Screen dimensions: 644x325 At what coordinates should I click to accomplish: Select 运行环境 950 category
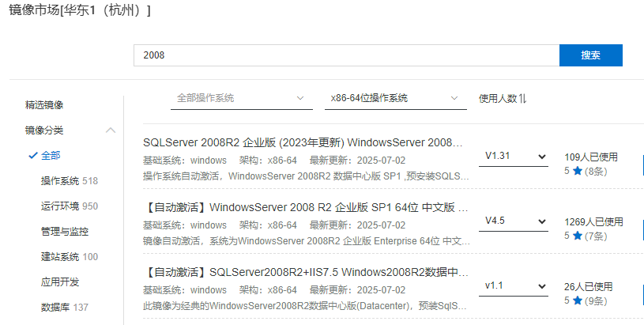coord(69,206)
